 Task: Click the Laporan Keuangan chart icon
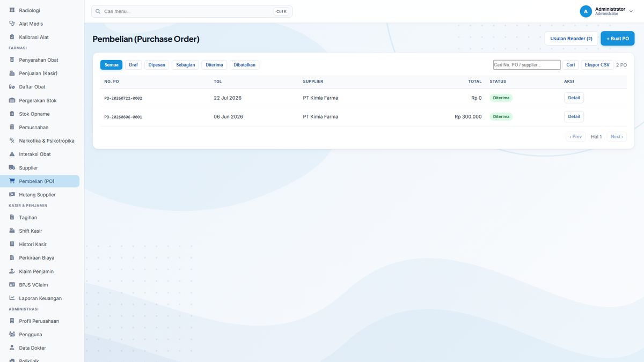tap(12, 298)
